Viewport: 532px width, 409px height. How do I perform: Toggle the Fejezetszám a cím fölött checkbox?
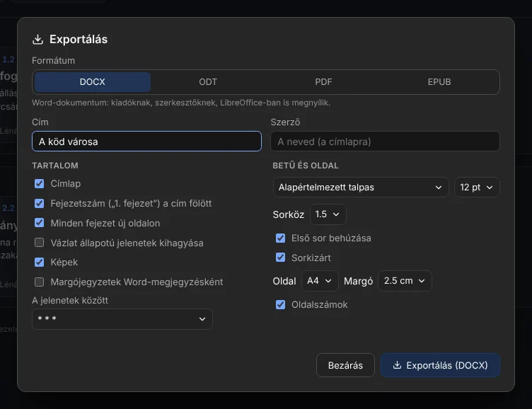tap(40, 203)
